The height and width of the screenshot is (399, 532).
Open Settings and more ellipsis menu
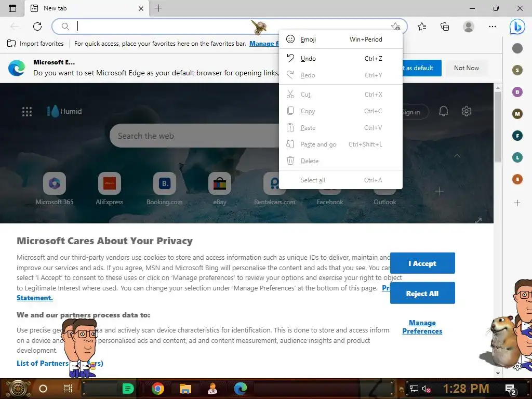coord(493,26)
